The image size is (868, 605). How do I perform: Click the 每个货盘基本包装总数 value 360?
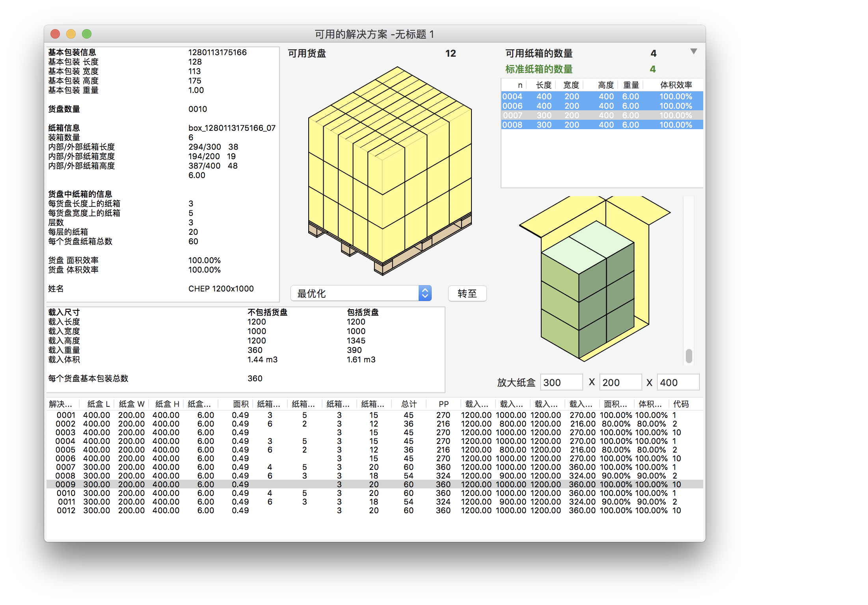255,379
